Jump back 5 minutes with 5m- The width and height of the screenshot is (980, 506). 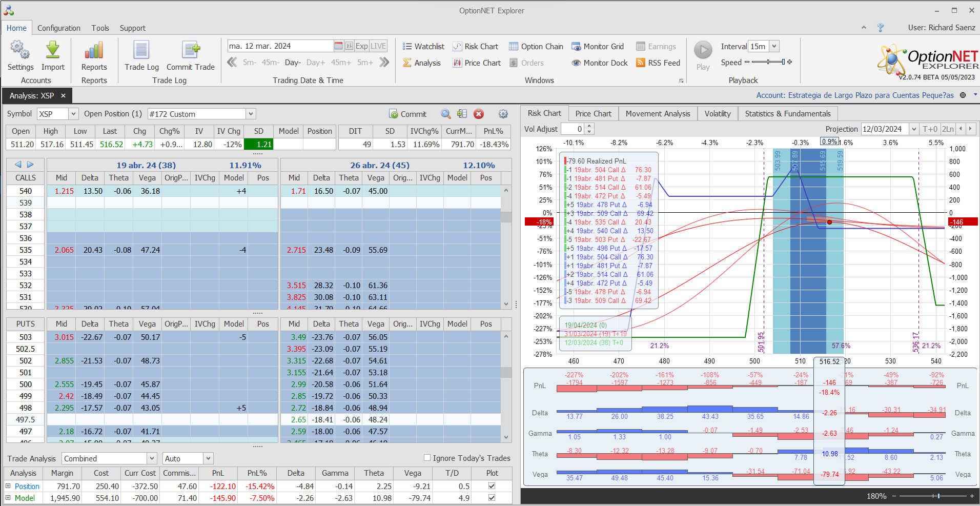click(250, 63)
